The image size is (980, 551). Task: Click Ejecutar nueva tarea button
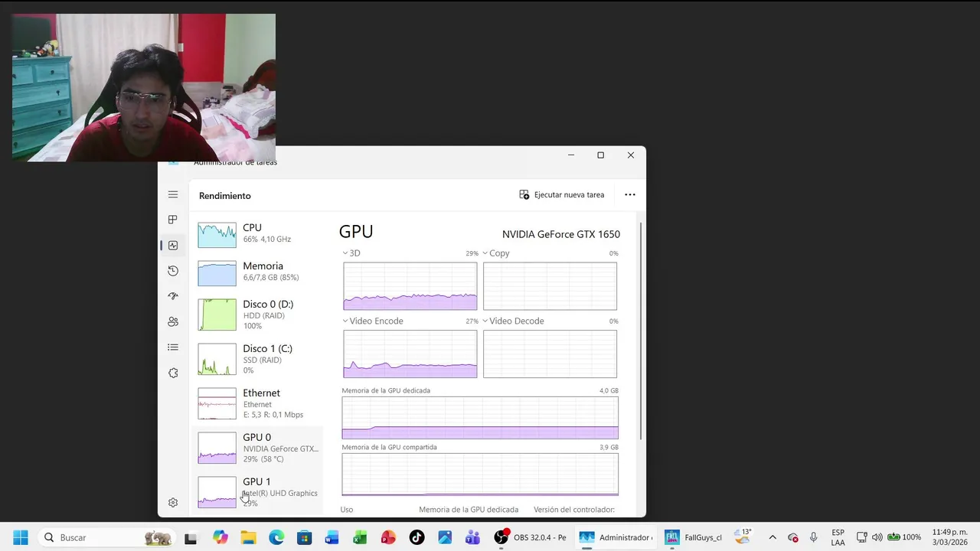point(562,195)
